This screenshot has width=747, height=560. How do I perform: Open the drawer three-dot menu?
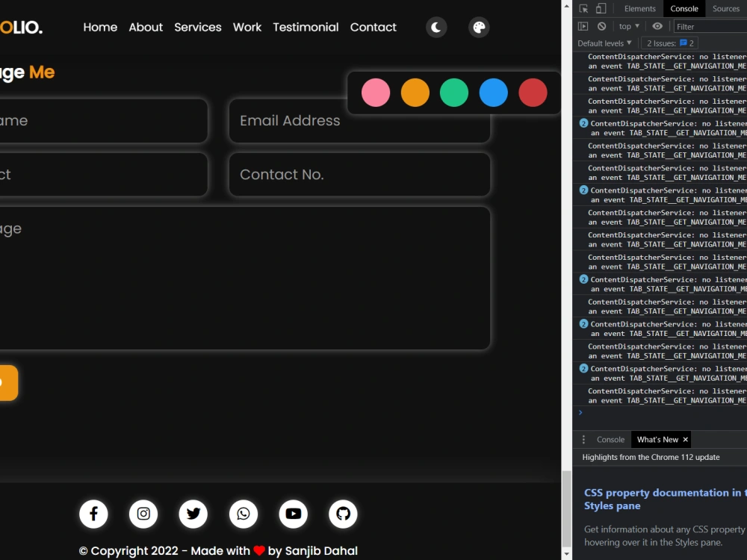(x=583, y=440)
